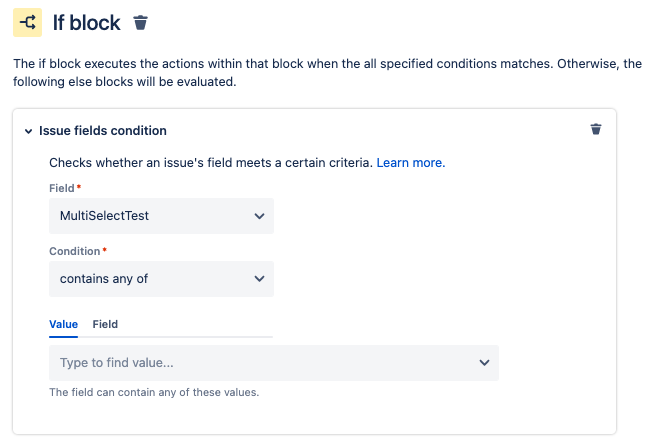The image size is (661, 448).
Task: Open the 'contains any of' condition dropdown
Action: click(150, 279)
